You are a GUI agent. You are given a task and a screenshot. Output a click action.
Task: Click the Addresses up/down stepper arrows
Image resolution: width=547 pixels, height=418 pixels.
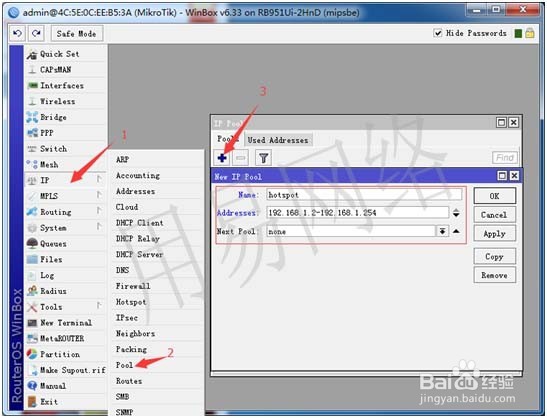click(456, 212)
